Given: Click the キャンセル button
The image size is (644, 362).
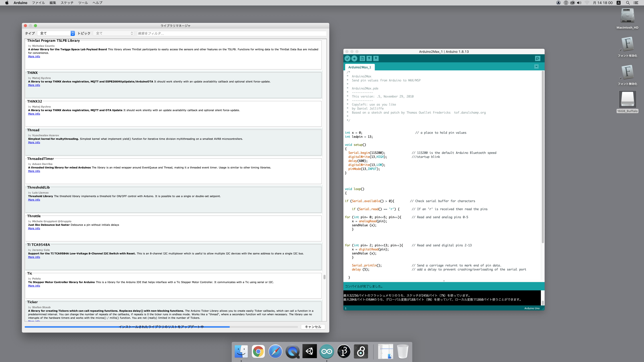Looking at the screenshot, I should point(313,327).
